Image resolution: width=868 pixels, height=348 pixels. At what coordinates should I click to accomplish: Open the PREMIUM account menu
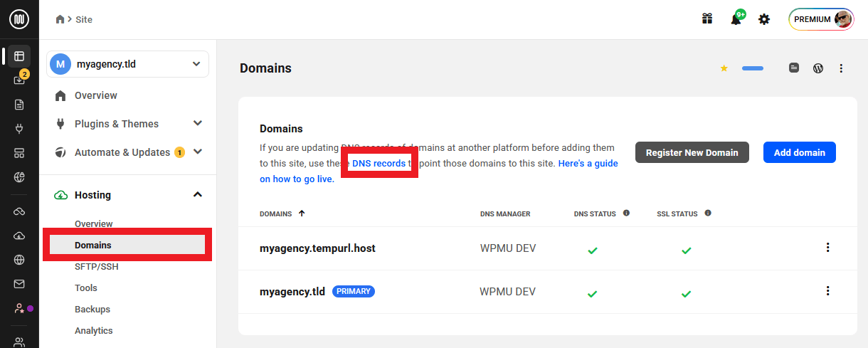(x=821, y=19)
